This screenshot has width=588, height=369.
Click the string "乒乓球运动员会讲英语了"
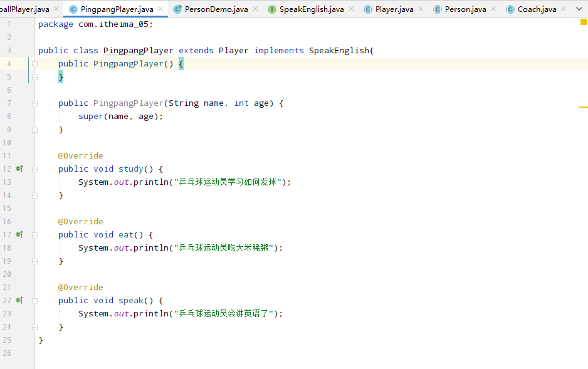click(x=224, y=314)
